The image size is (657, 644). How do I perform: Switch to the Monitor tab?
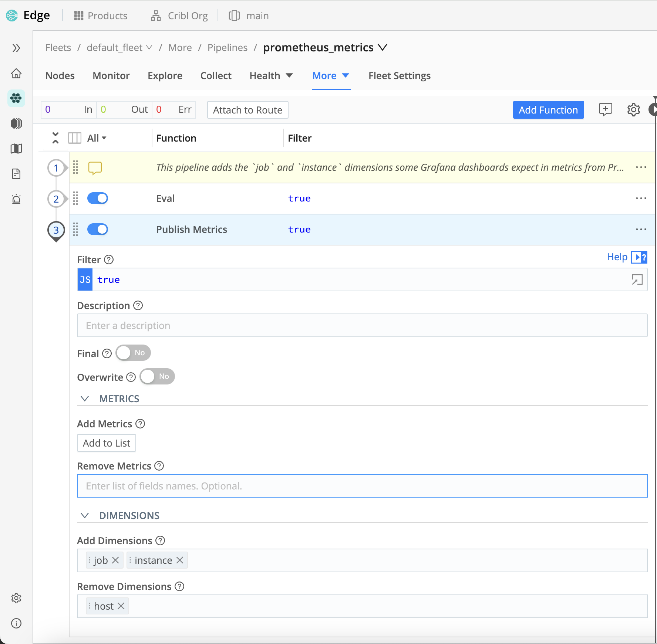111,76
